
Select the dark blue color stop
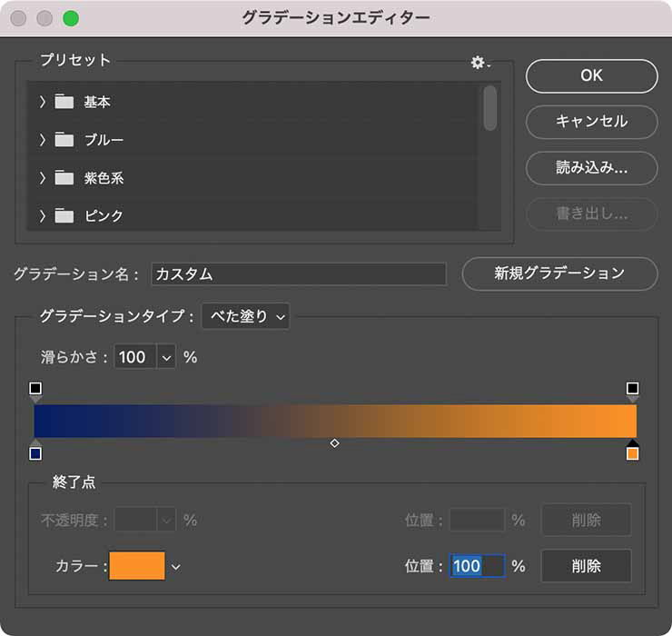35,452
